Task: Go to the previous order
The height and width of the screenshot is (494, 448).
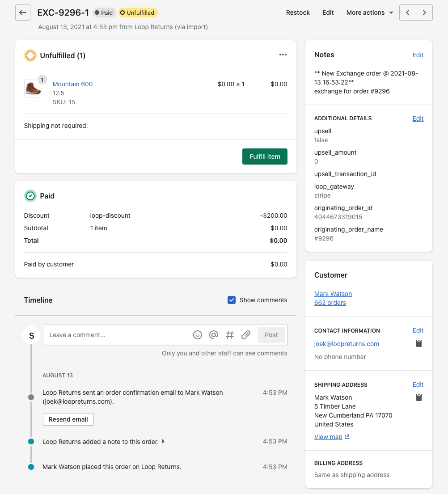Action: 408,13
